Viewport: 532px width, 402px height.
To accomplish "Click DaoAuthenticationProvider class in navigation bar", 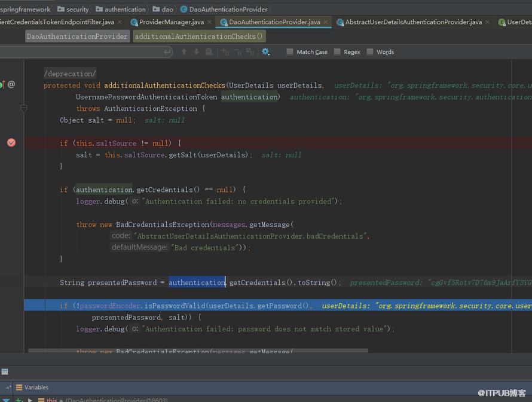I will [x=224, y=9].
